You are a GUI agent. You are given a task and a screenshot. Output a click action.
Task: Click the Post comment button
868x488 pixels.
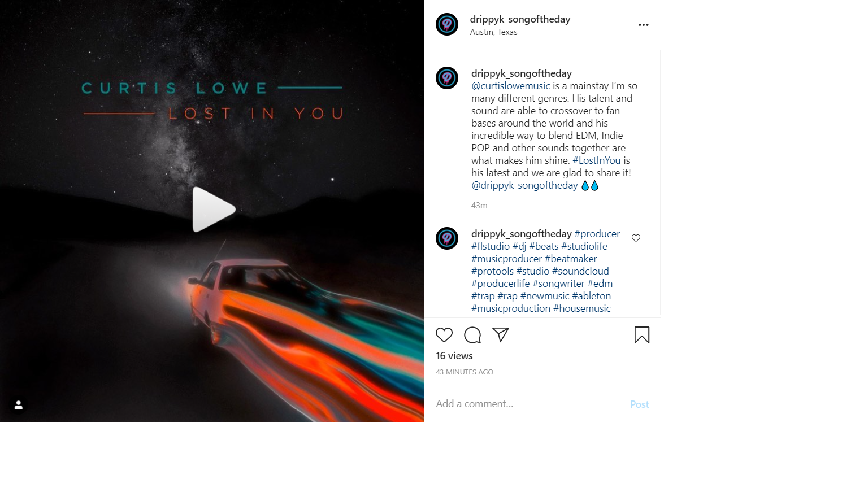640,404
